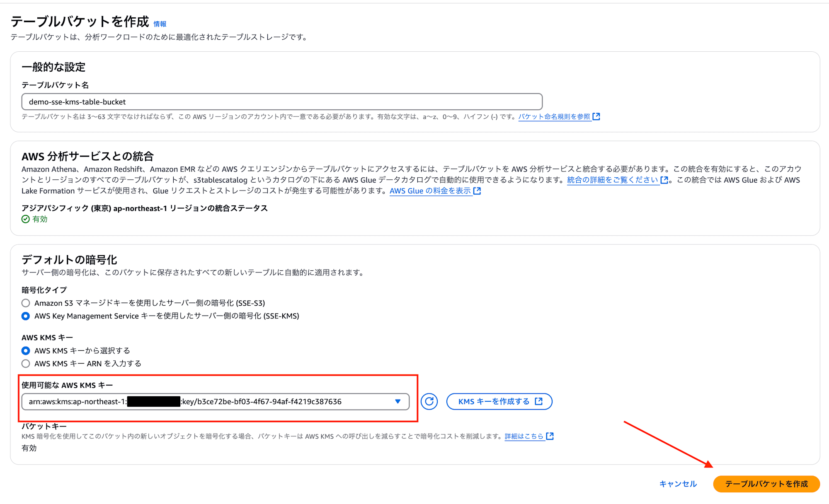Click キャンセル button
Screen dimensions: 829x504
coord(678,484)
